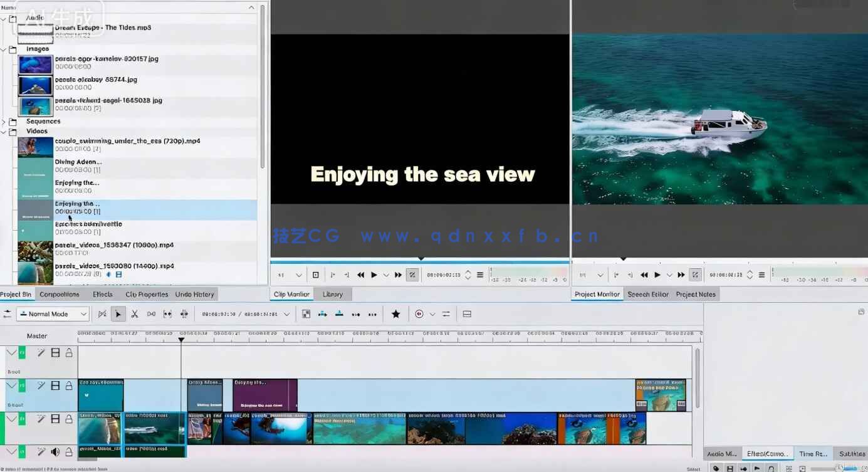Rewind playback in the Project Monitor
This screenshot has height=472, width=868.
pos(644,275)
